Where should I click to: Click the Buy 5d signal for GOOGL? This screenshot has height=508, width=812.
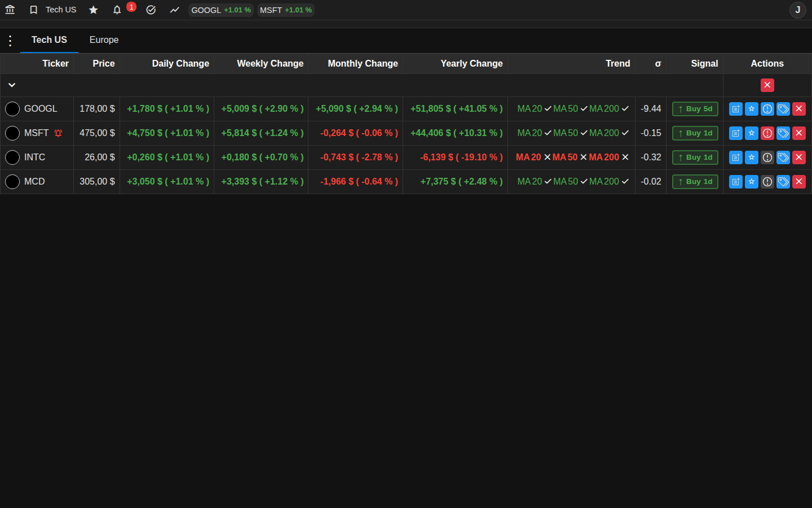[695, 109]
